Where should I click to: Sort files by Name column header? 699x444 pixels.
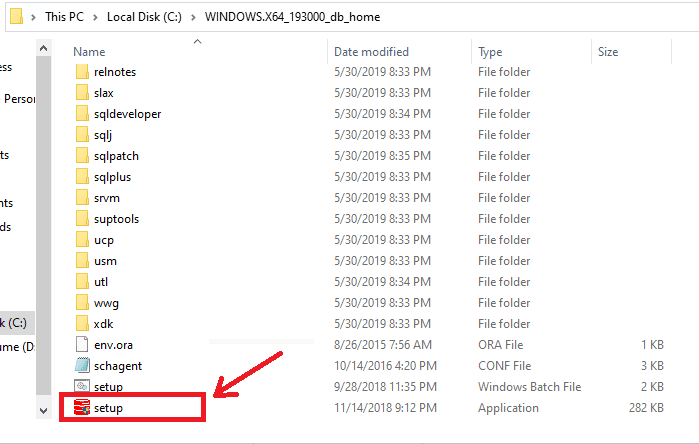tap(90, 51)
